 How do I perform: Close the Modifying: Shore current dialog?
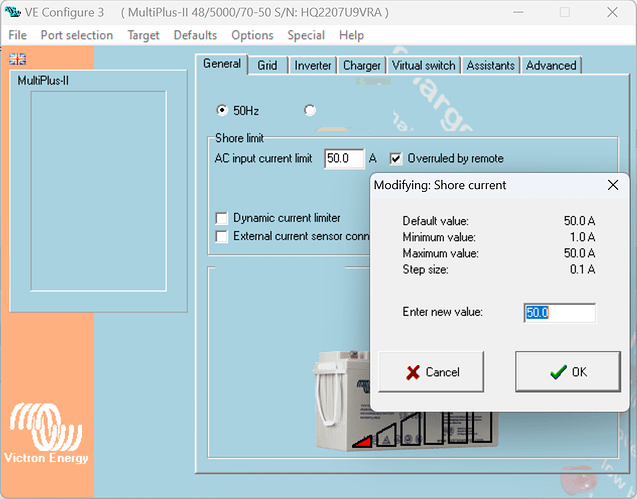[x=613, y=185]
